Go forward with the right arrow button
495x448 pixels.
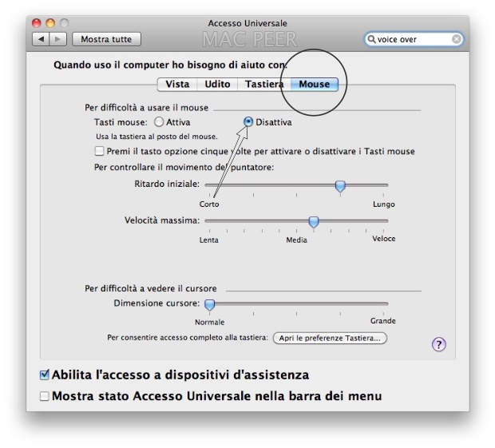tap(57, 39)
